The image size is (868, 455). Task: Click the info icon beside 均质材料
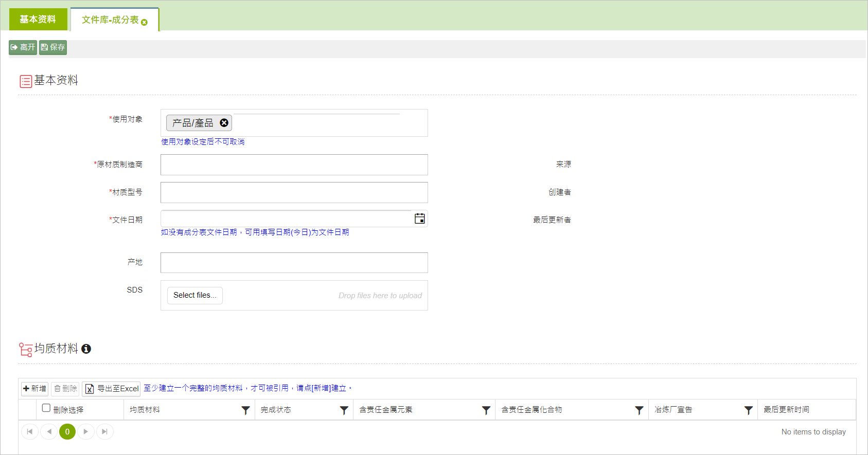(x=86, y=349)
